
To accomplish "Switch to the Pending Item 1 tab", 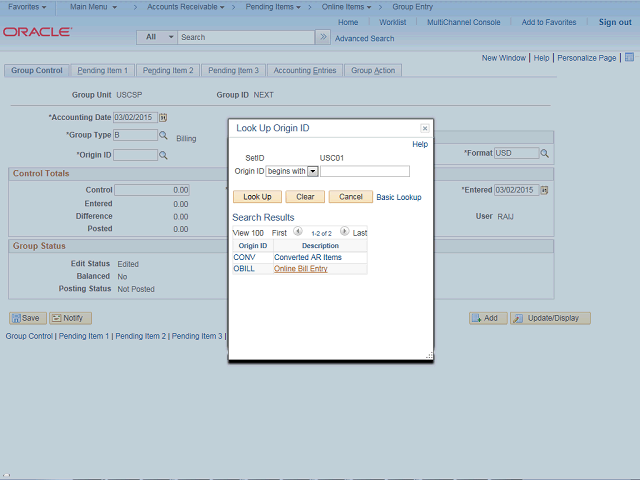I will pos(102,71).
